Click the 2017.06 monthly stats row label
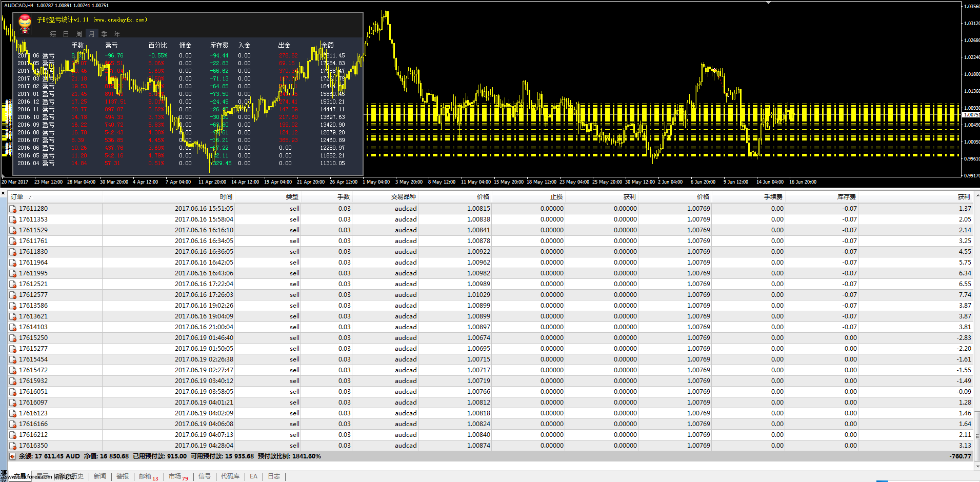 (36, 55)
